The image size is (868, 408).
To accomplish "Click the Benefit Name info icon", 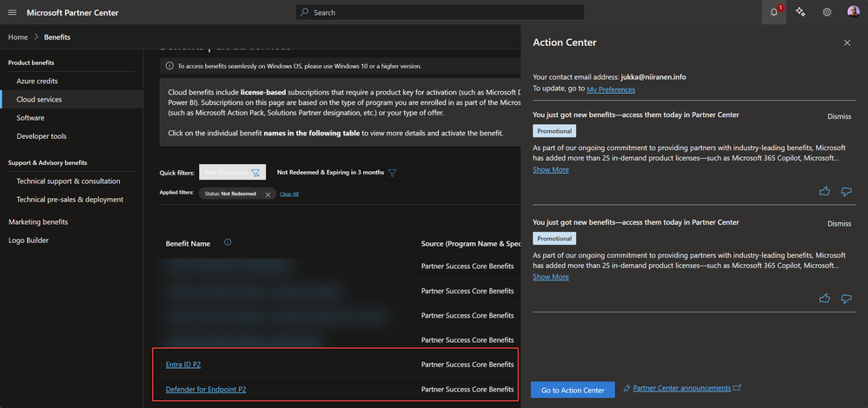I will [228, 242].
